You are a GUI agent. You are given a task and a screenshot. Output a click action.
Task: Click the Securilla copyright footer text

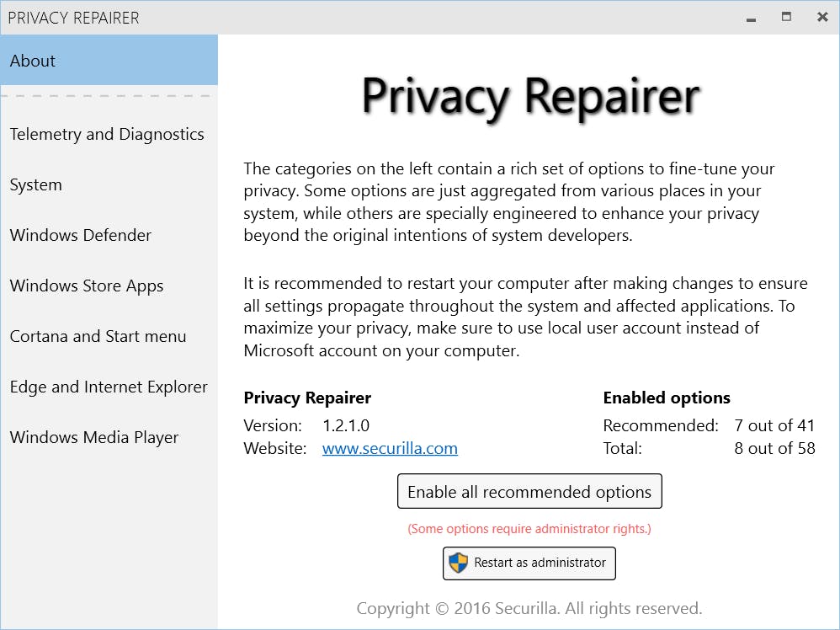pyautogui.click(x=529, y=608)
